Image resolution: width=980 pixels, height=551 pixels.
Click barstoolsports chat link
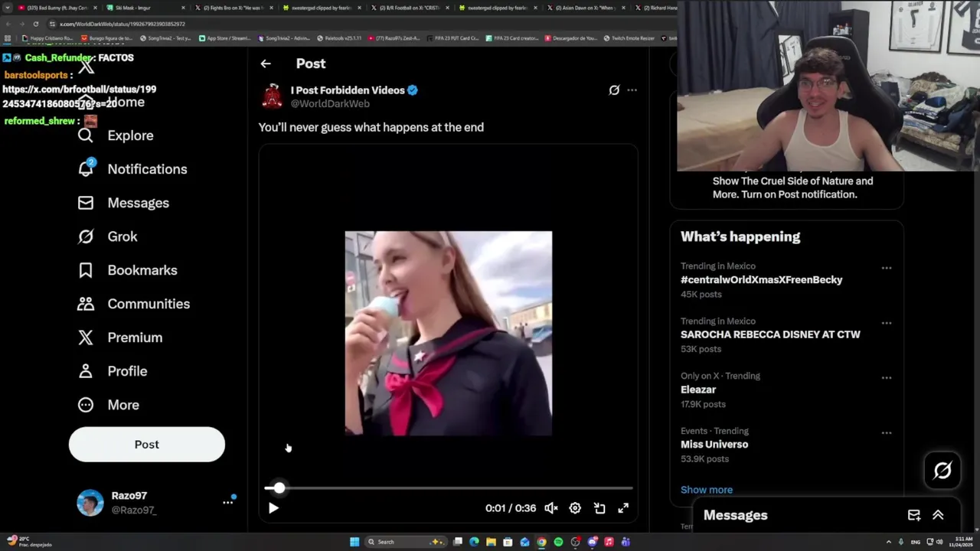[80, 96]
